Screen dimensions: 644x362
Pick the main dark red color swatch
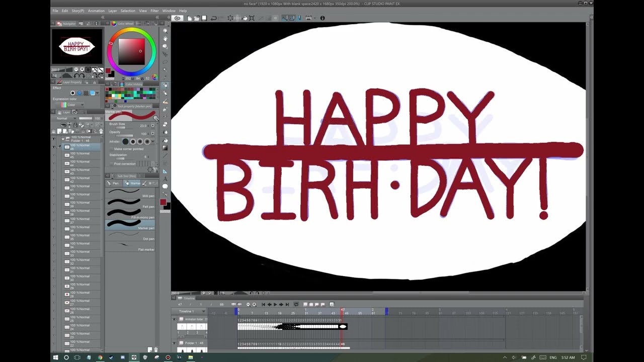click(163, 202)
